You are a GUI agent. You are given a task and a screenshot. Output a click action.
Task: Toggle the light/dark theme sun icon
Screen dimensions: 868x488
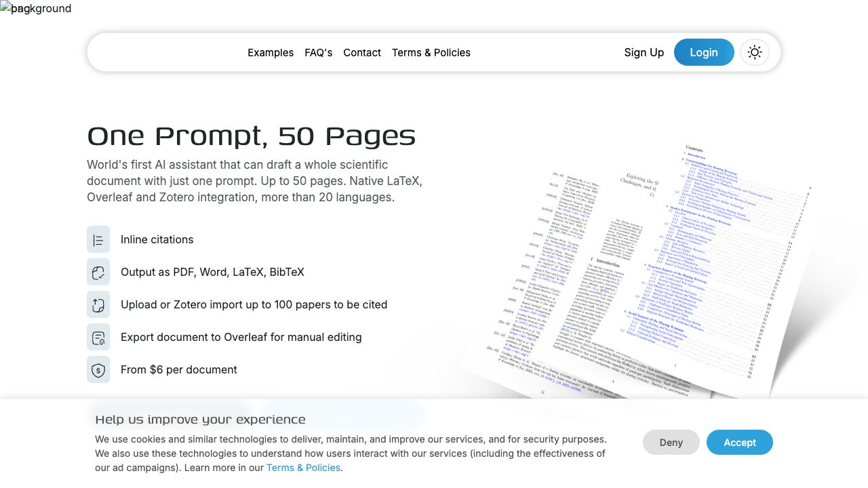(755, 52)
